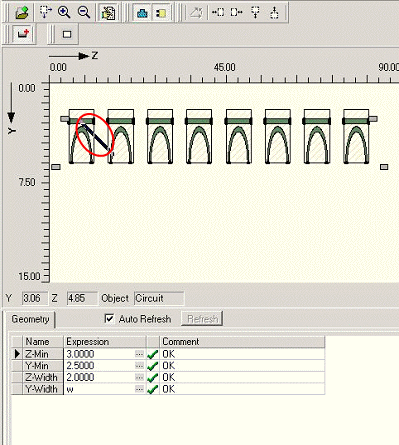The image size is (399, 445).
Task: Open the Geometry tab
Action: (x=30, y=319)
